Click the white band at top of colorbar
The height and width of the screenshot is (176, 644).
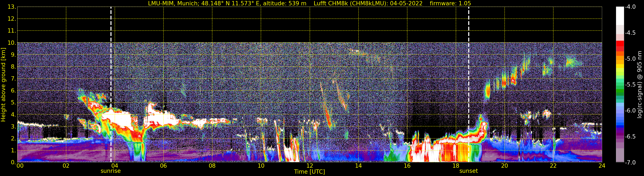[620, 16]
